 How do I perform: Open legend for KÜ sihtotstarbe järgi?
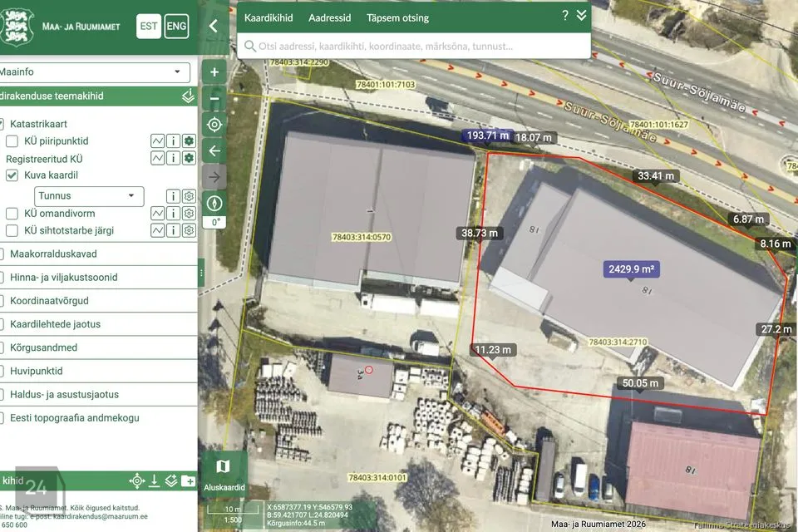click(158, 230)
